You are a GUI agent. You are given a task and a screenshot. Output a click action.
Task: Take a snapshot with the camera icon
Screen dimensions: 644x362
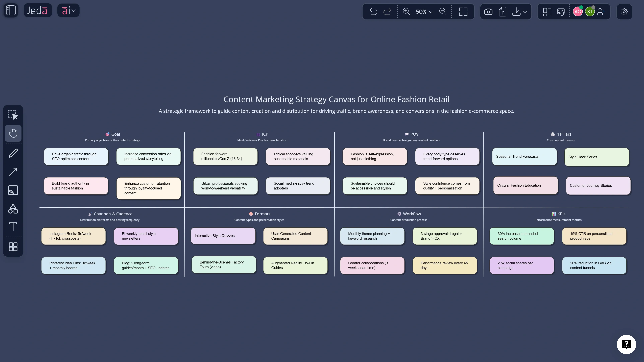(x=489, y=12)
